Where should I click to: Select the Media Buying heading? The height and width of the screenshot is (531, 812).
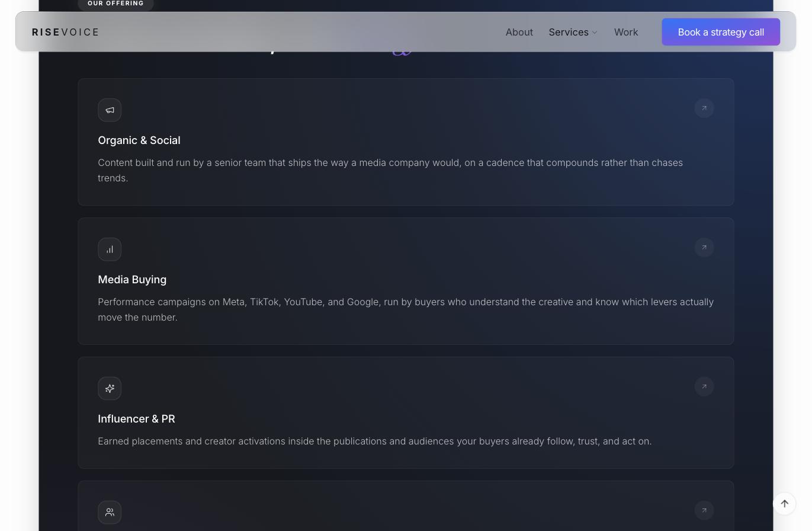pos(132,280)
